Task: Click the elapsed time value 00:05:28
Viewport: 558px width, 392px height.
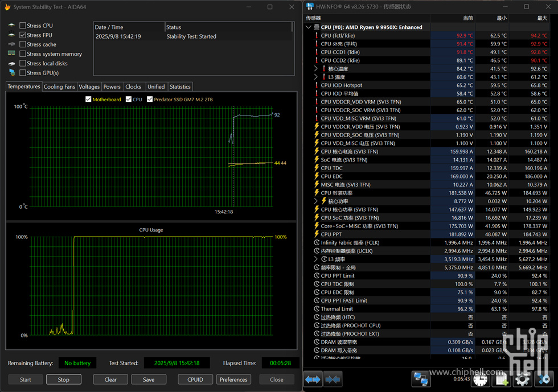Action: [280, 363]
